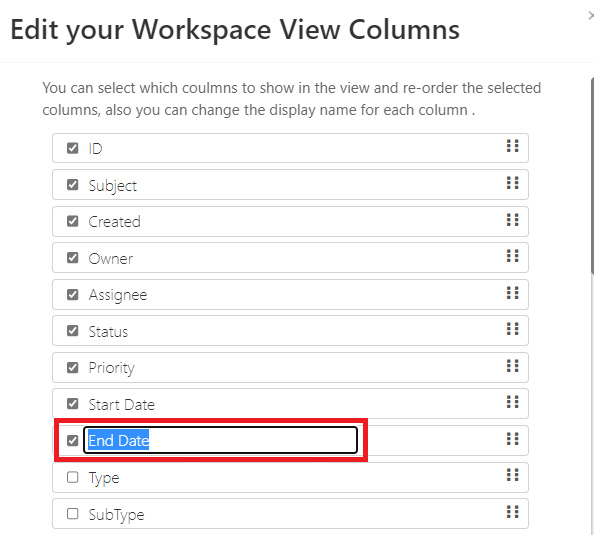Uncheck the Subject column checkbox
The width and height of the screenshot is (594, 535).
point(72,185)
